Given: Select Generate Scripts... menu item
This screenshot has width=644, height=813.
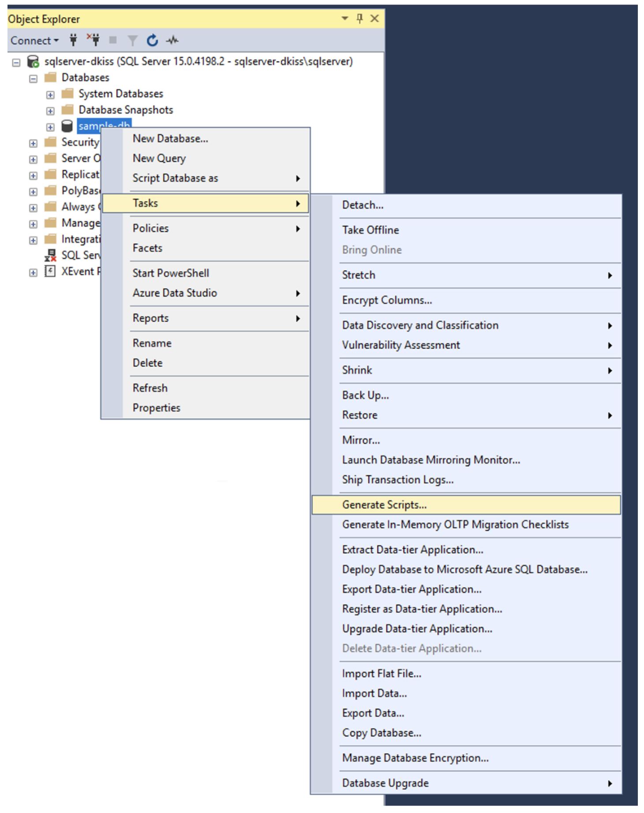Looking at the screenshot, I should coord(466,505).
